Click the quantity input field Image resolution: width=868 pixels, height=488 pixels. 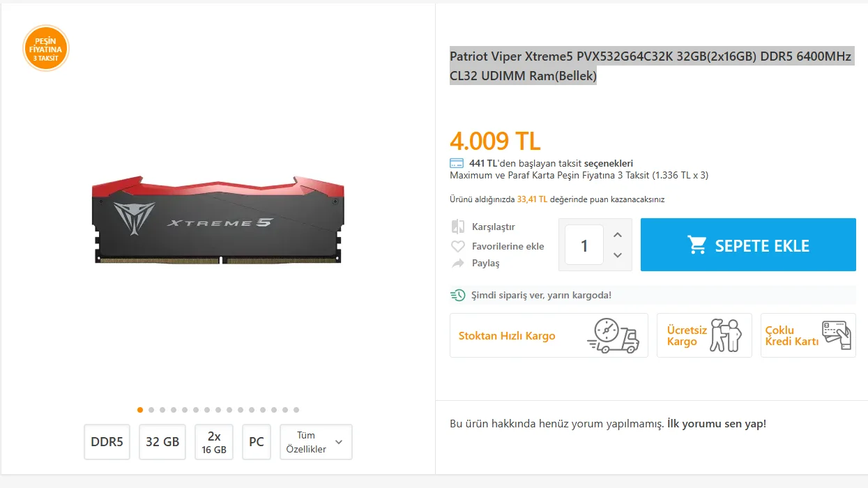[x=584, y=245]
